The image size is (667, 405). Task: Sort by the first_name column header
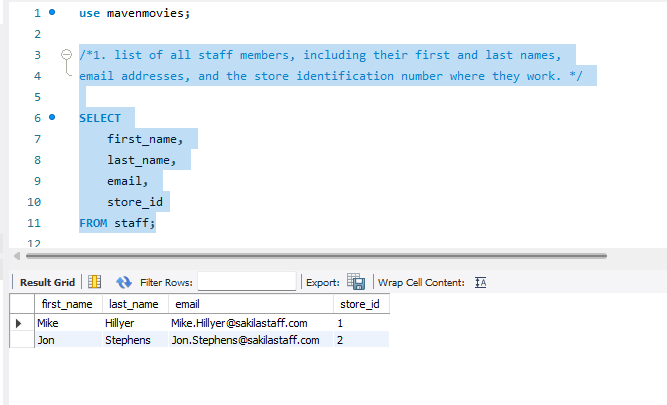click(x=66, y=304)
